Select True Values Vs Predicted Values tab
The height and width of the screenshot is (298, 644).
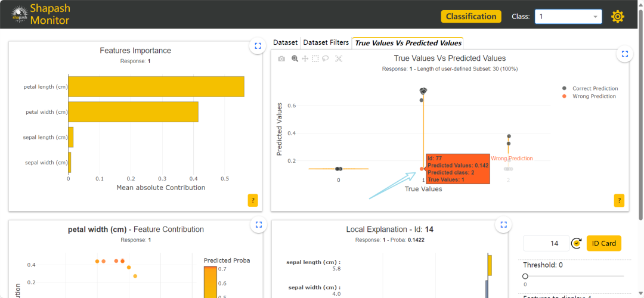point(408,43)
